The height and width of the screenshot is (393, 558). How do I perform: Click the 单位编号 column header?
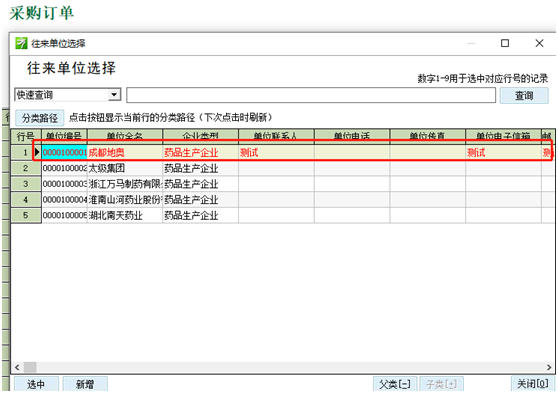(x=64, y=136)
